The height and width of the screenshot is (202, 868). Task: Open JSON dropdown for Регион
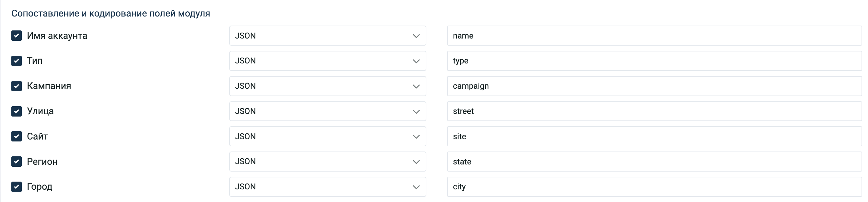click(x=327, y=162)
